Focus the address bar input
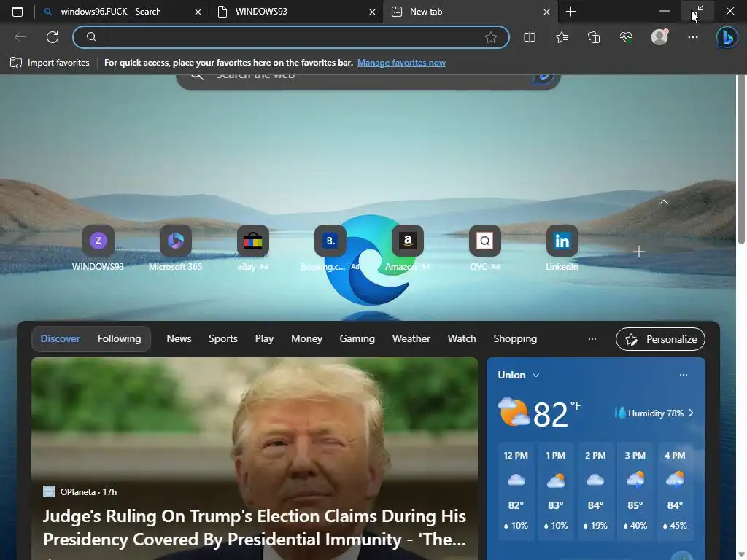747x560 pixels. click(290, 37)
